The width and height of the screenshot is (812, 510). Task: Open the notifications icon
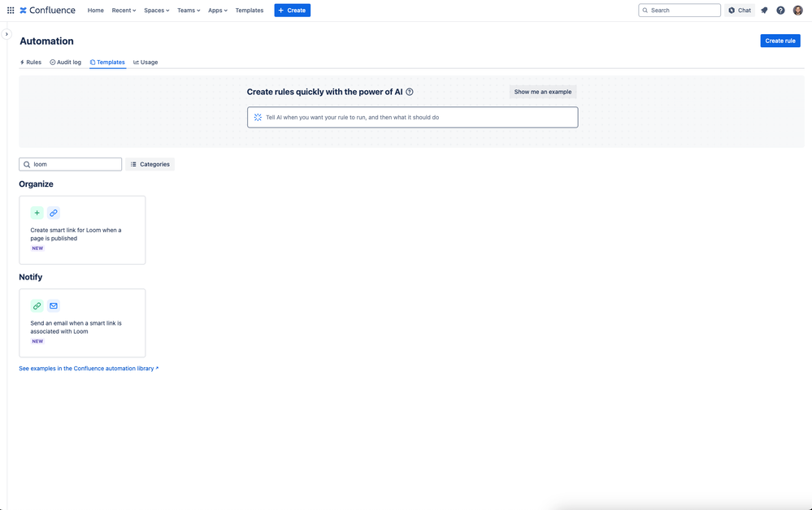(764, 11)
